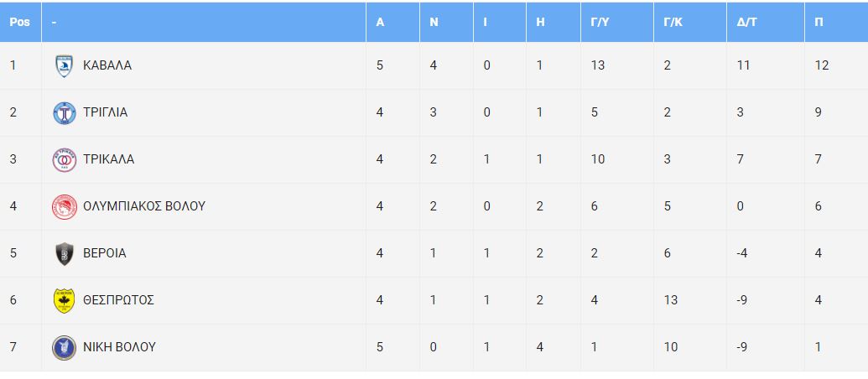Open the ΤΡΙΚΑΛΑ team name link
This screenshot has height=379, width=868.
108,159
